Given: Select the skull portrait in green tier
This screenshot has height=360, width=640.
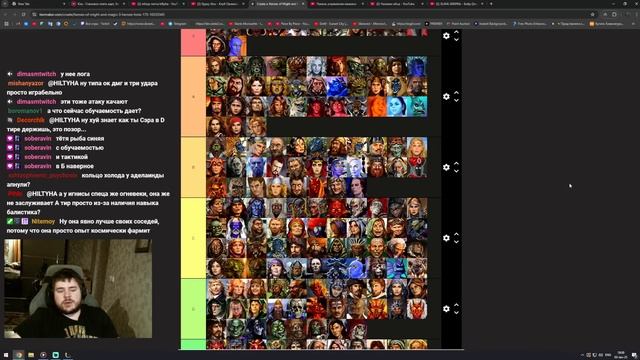Looking at the screenshot, I should pyautogui.click(x=297, y=309).
